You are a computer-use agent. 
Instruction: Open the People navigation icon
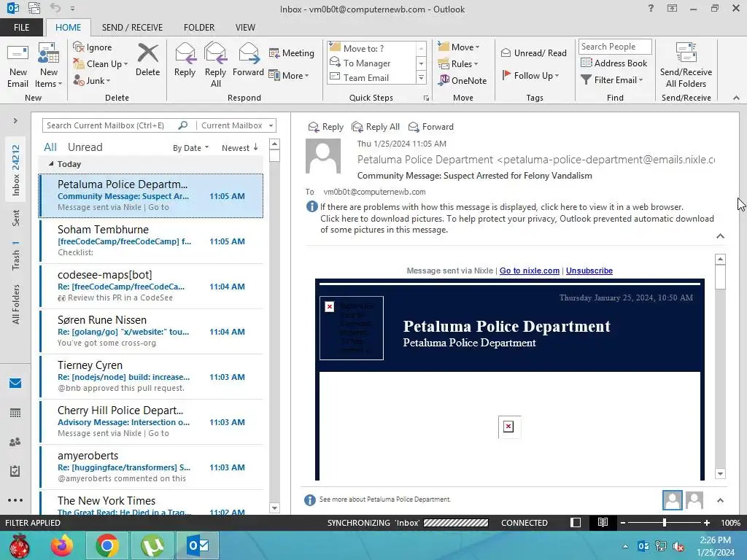[15, 442]
